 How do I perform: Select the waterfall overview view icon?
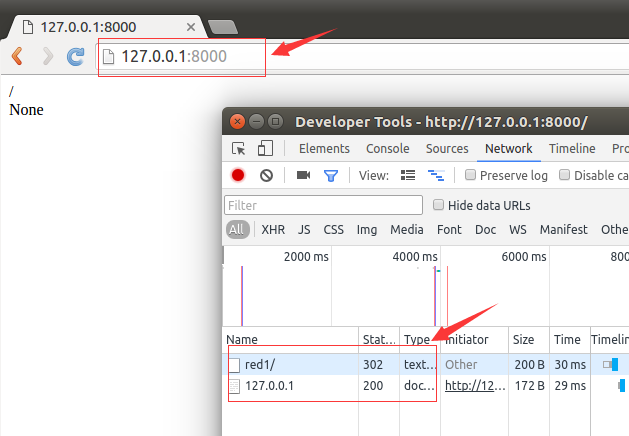click(435, 175)
